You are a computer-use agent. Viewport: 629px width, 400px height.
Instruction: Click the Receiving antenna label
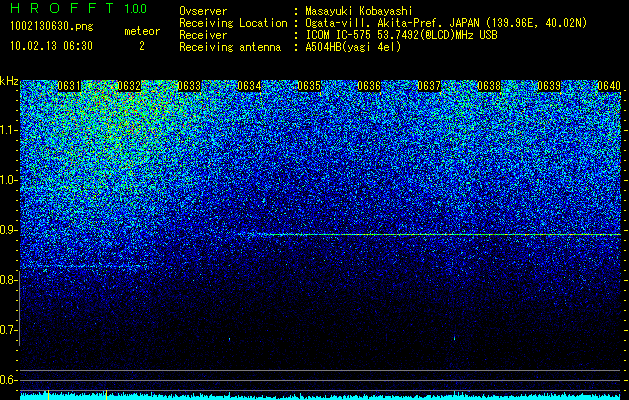tap(230, 47)
